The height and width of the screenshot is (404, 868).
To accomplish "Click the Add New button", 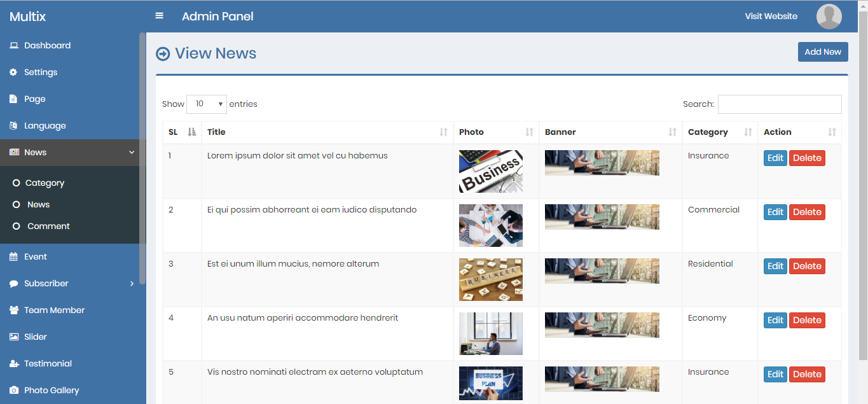I will [x=823, y=52].
